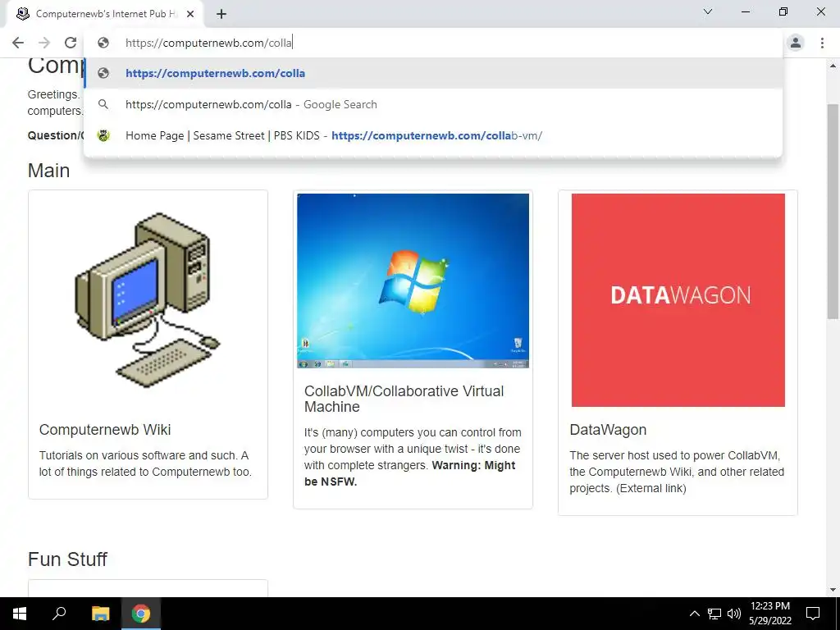Open the volume speaker tray icon
Image resolution: width=840 pixels, height=630 pixels.
tap(734, 614)
